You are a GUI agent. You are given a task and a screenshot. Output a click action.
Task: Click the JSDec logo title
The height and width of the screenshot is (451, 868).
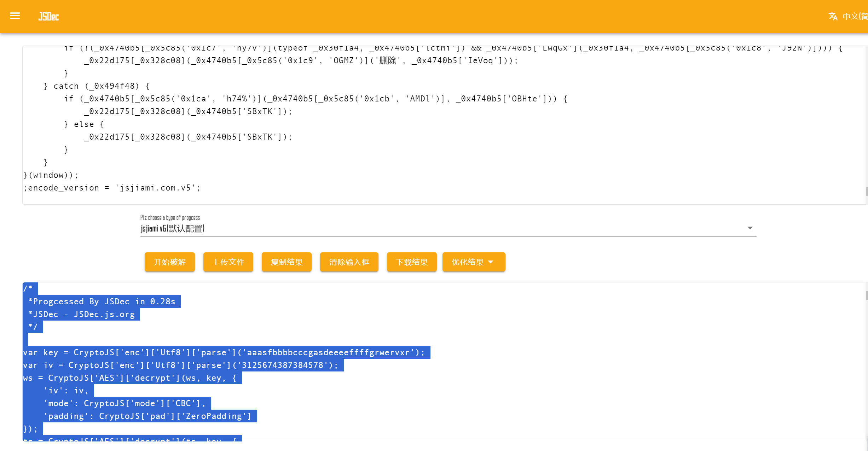[48, 16]
